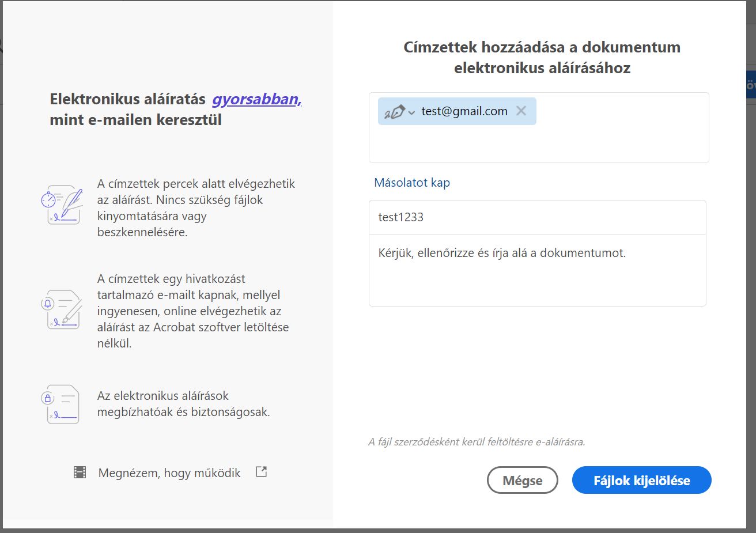This screenshot has width=756, height=533.
Task: Open the "Megnézem, hogy működik" demo link
Action: (169, 472)
